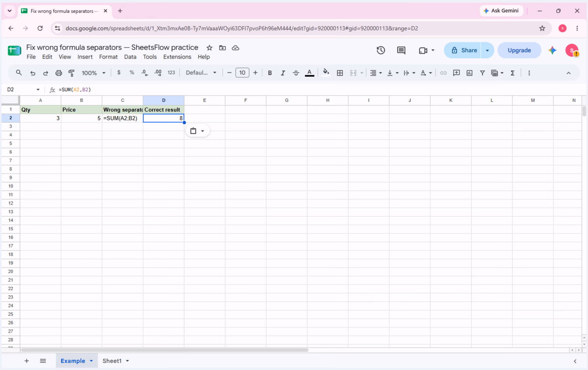The image size is (588, 370).
Task: Click the font size input field
Action: pyautogui.click(x=242, y=73)
